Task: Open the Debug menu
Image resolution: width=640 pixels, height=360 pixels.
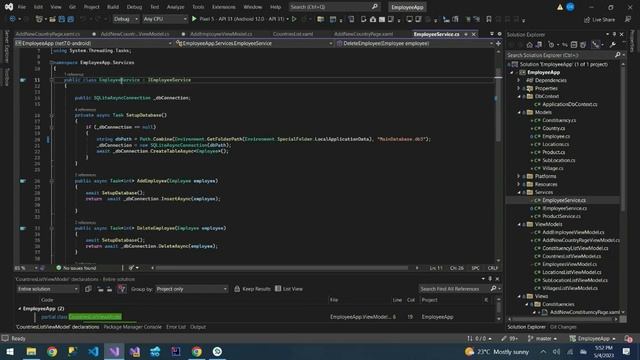Action: 134,7
